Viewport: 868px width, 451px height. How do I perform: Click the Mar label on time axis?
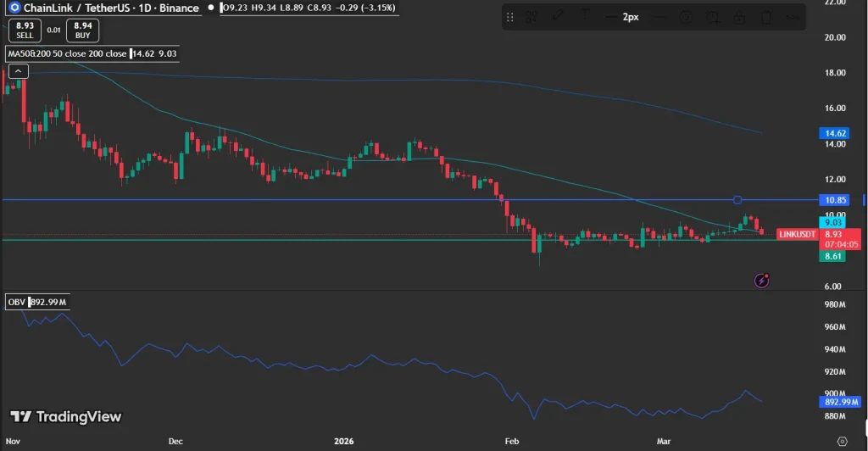click(663, 441)
